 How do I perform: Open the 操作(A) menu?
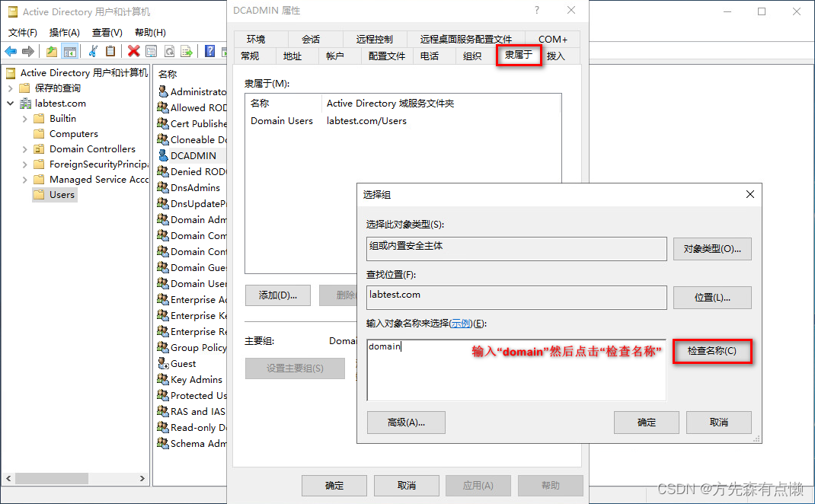tap(65, 32)
